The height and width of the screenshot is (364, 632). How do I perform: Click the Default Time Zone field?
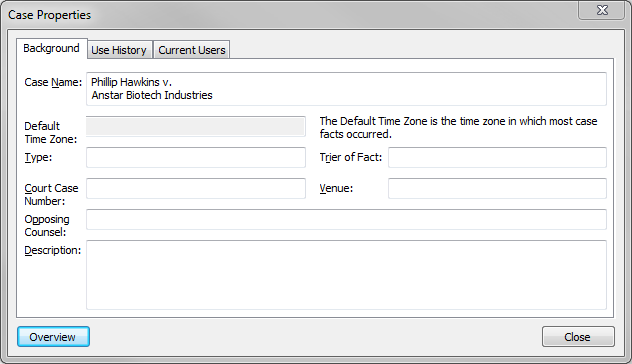(196, 127)
